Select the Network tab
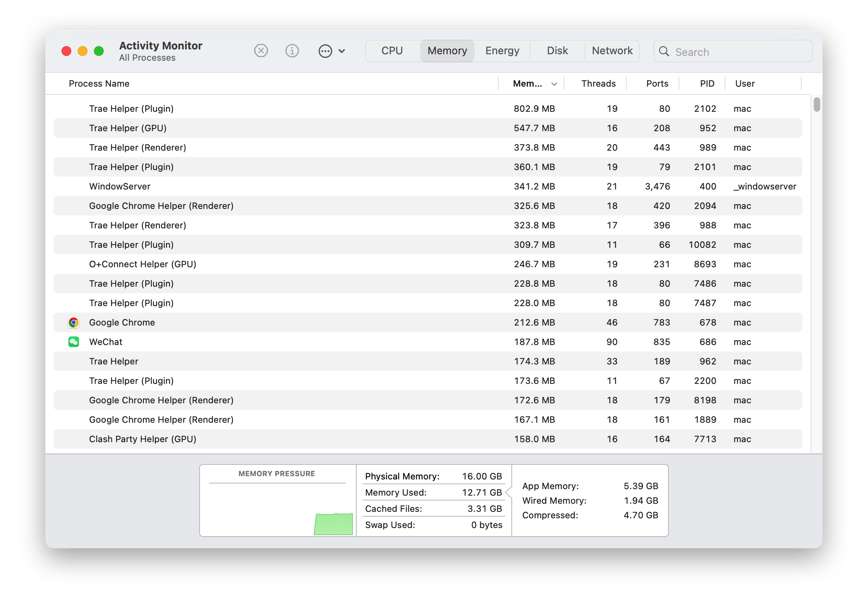The width and height of the screenshot is (868, 609). (612, 51)
